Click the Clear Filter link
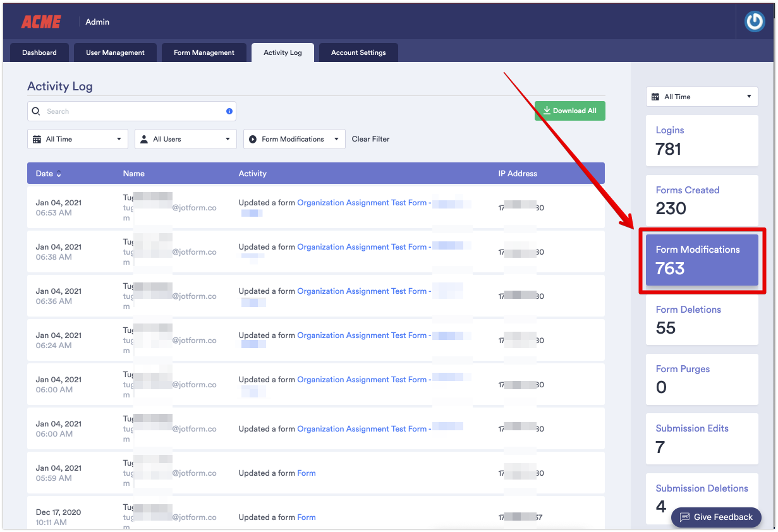 (x=370, y=139)
